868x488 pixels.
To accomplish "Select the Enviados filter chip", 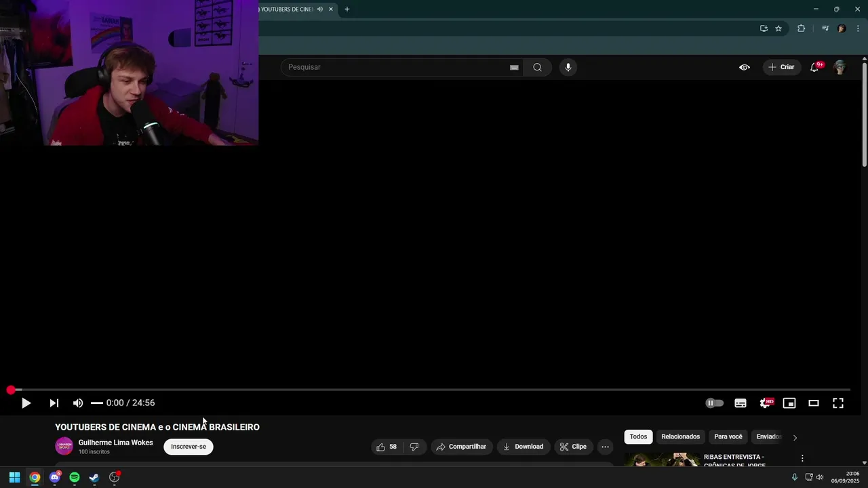I will point(768,437).
